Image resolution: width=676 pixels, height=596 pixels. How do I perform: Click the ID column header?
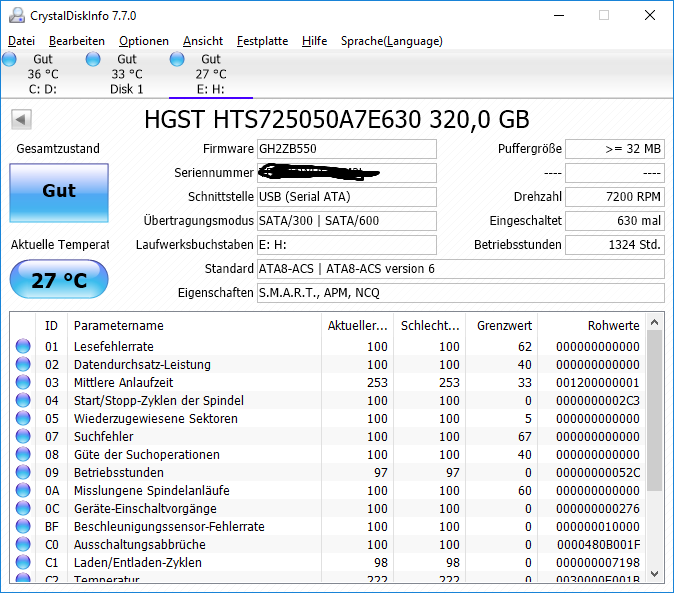tap(51, 326)
